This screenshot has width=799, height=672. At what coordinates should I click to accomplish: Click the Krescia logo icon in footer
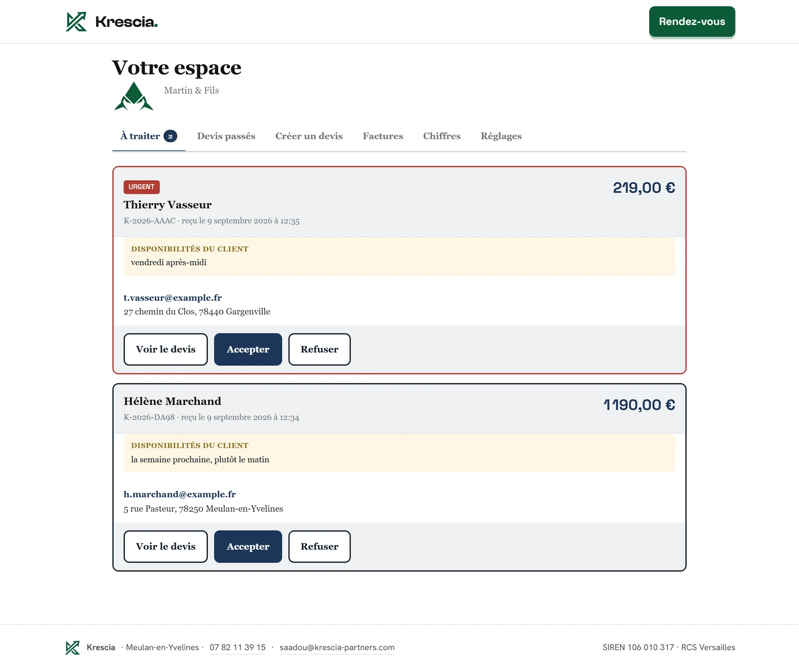pyautogui.click(x=72, y=648)
